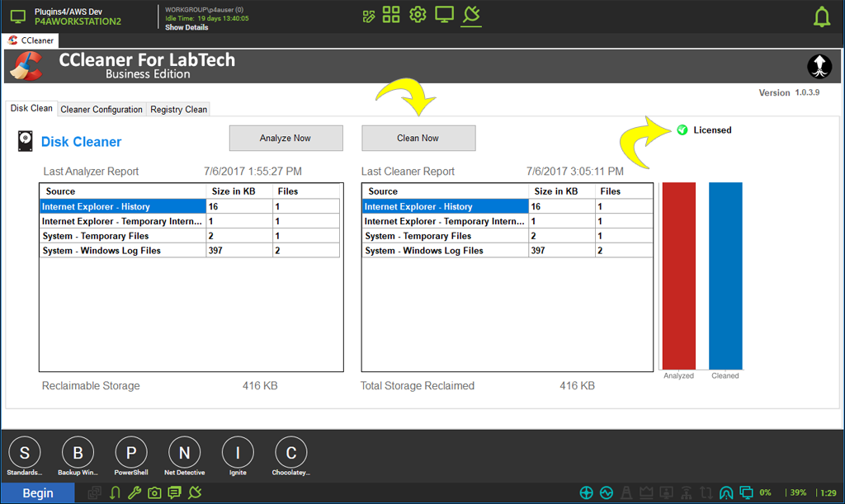This screenshot has width=845, height=504.
Task: Open the wrench tools icon
Action: pos(135,492)
